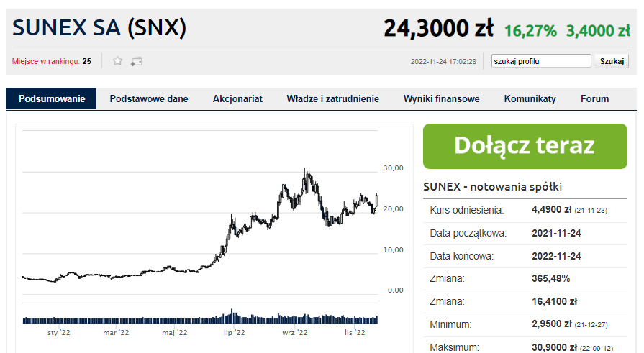This screenshot has width=644, height=353.
Task: Click the Miejsce w rankingu label
Action: [x=45, y=62]
